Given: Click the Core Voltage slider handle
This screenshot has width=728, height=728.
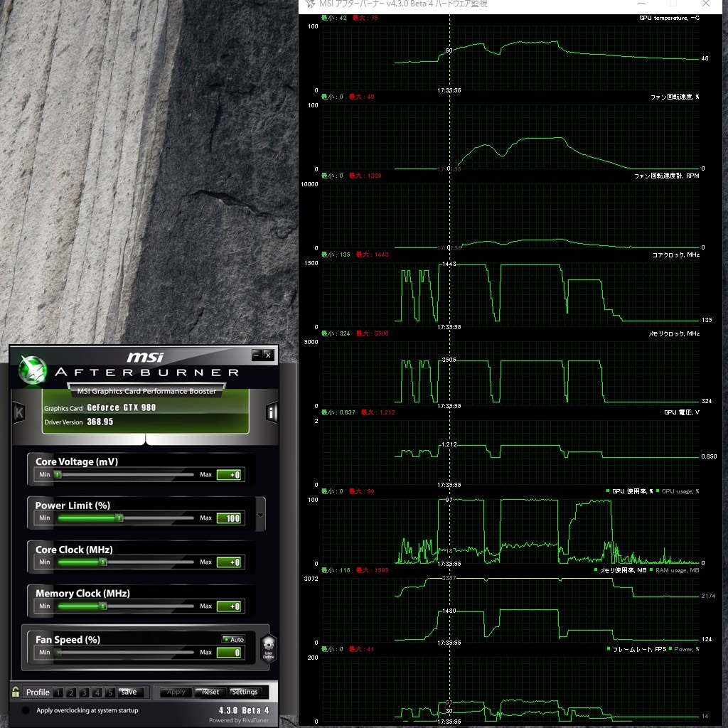Looking at the screenshot, I should click(58, 474).
